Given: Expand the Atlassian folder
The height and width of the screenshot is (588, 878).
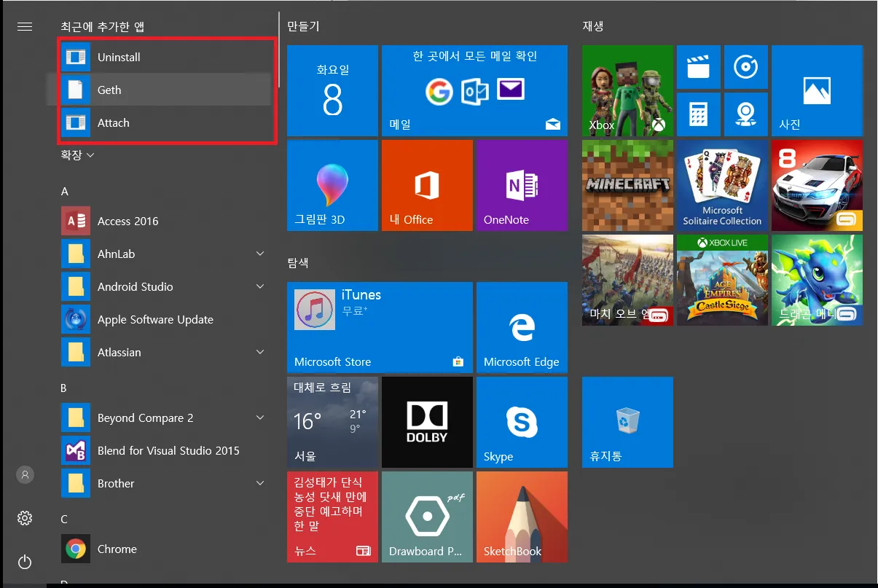Looking at the screenshot, I should [260, 352].
